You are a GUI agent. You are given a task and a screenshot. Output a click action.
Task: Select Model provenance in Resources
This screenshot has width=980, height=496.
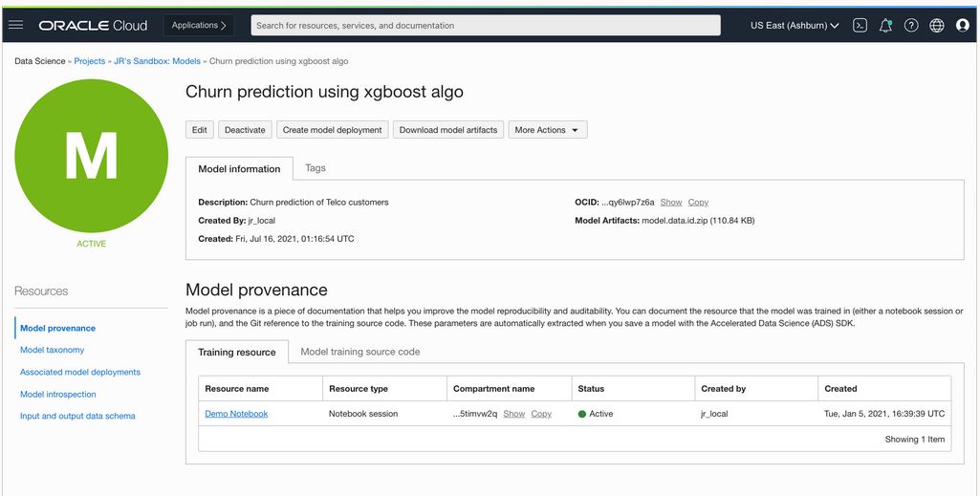coord(57,328)
